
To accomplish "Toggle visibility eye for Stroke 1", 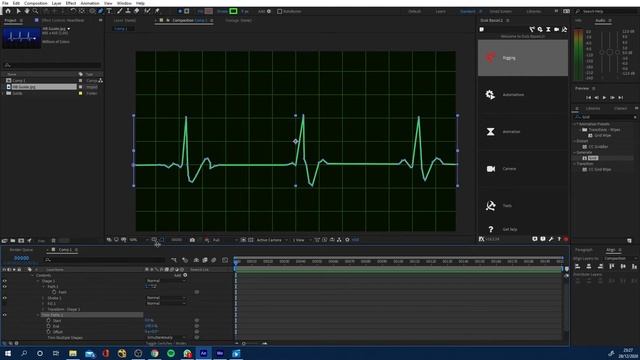I will [x=4, y=298].
